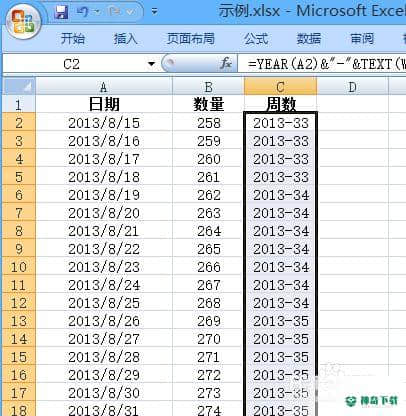Click quantity cell 263

[208, 213]
